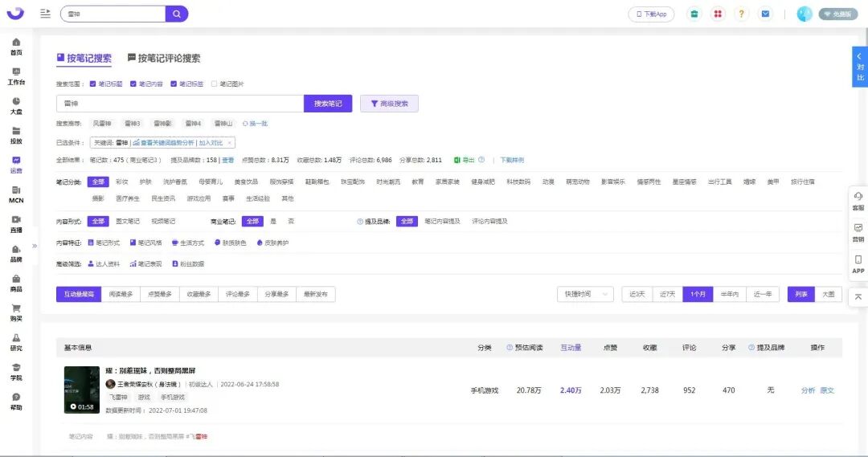Open the red apps grid icon in header

coord(718,14)
